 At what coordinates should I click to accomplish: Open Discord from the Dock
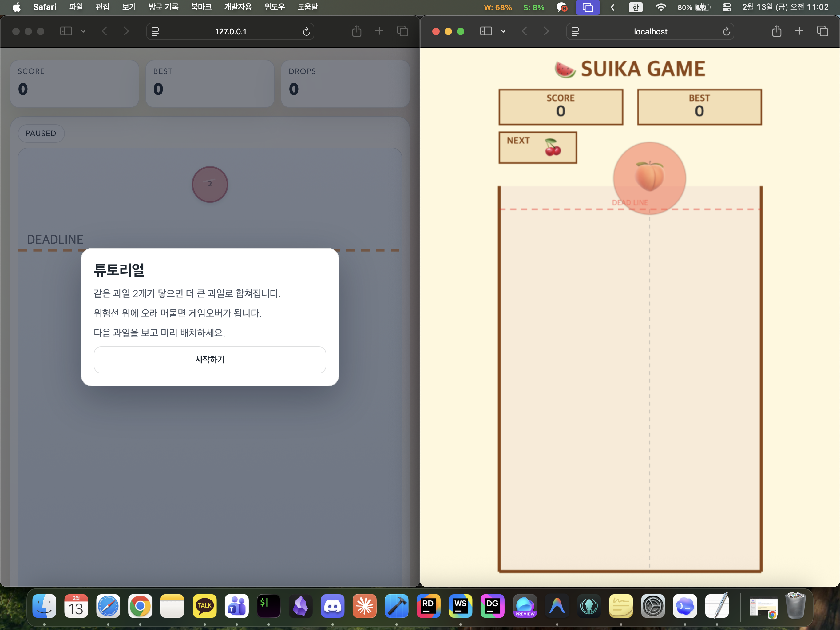(332, 606)
